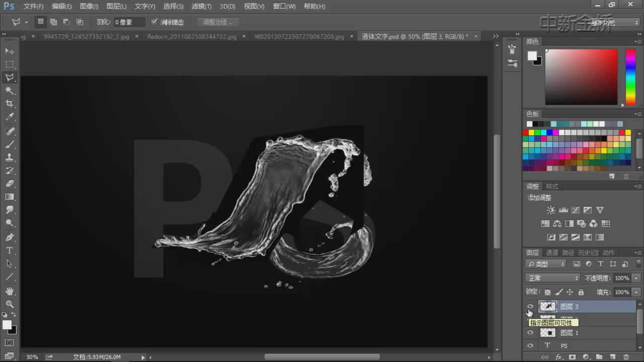Viewport: 644px width, 362px height.
Task: Click the 调整边缘 refine edge button
Action: [x=218, y=22]
